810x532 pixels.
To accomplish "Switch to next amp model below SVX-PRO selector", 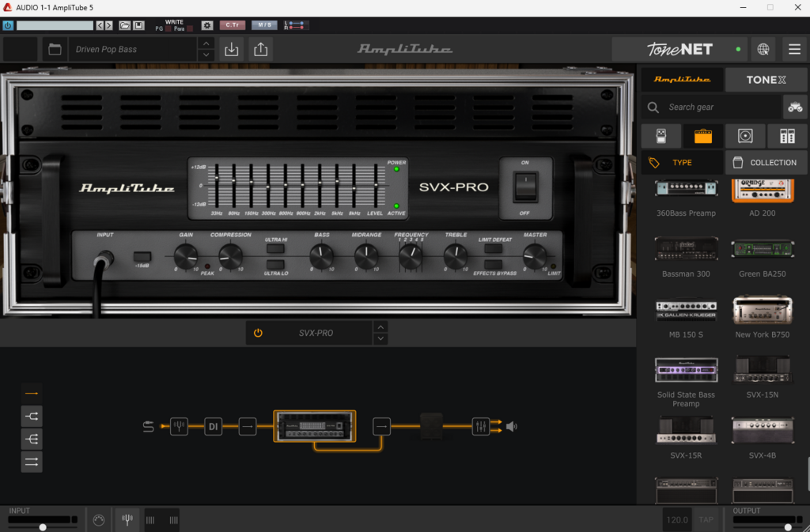I will 380,339.
